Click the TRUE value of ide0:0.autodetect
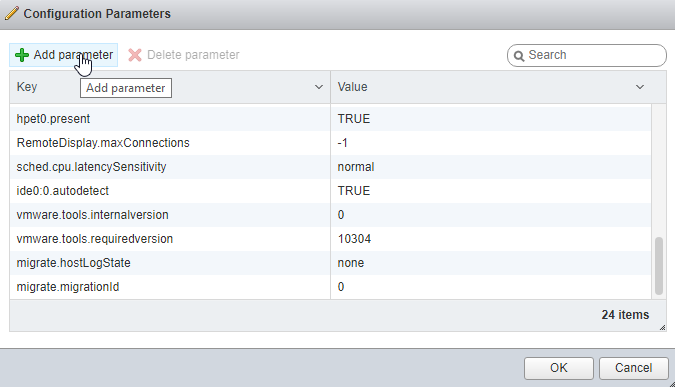The width and height of the screenshot is (675, 387). pos(353,191)
